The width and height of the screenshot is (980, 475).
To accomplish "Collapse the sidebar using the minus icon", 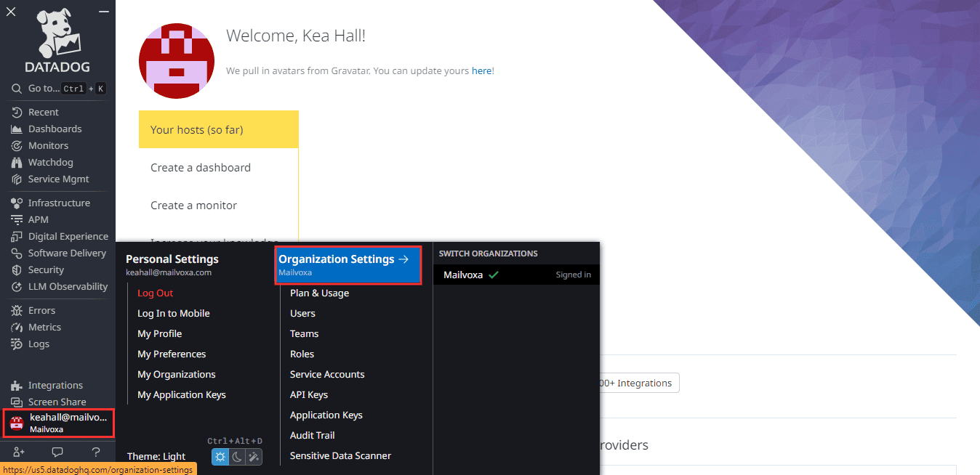I will 104,12.
